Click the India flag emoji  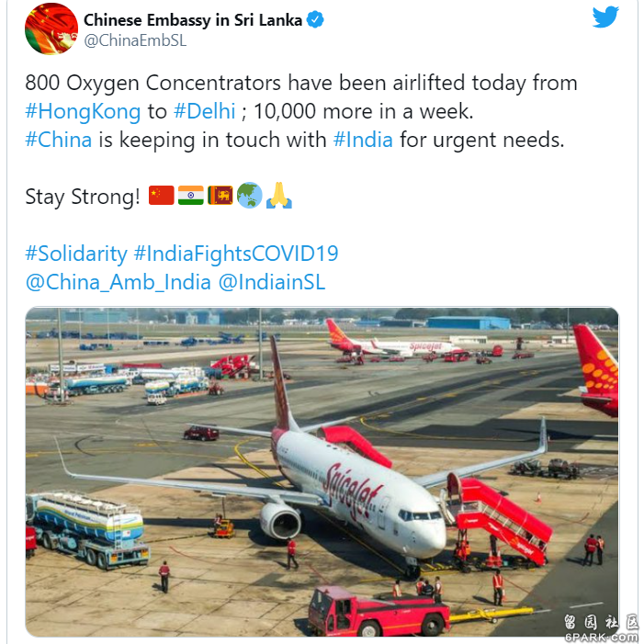[191, 195]
